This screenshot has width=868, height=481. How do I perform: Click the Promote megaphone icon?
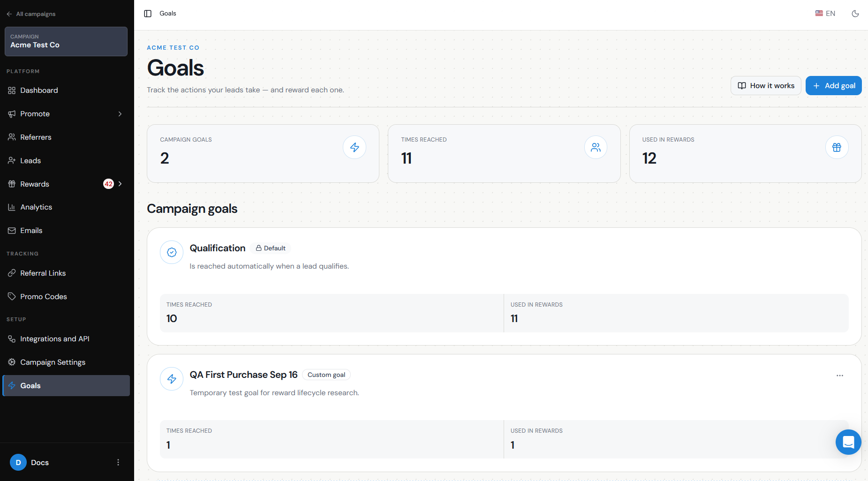point(12,114)
